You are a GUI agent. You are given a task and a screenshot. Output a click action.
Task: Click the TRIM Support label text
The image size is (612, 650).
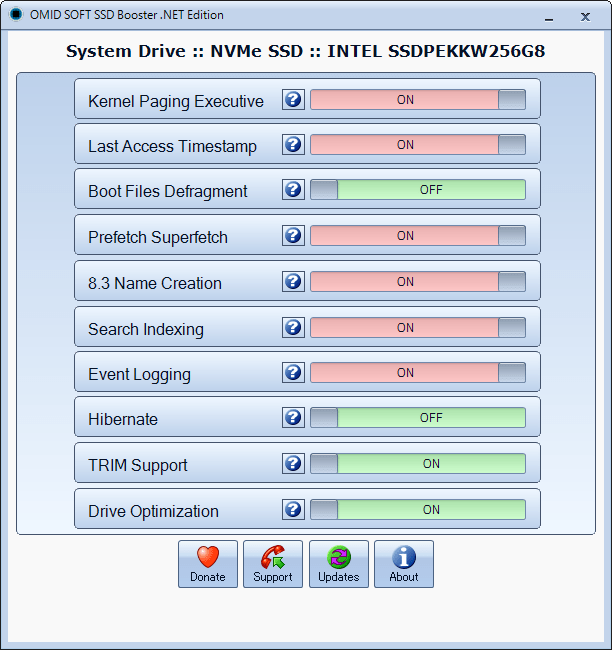(x=138, y=466)
